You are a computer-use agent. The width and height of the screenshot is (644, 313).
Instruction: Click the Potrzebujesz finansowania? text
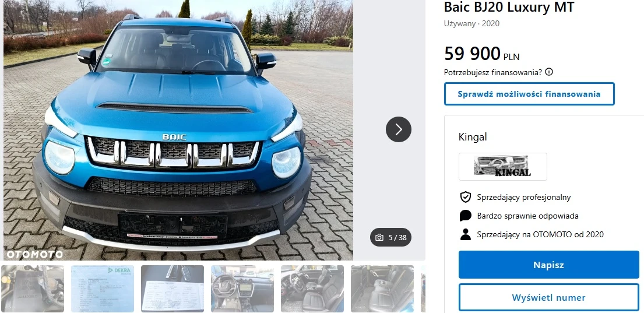tap(493, 72)
